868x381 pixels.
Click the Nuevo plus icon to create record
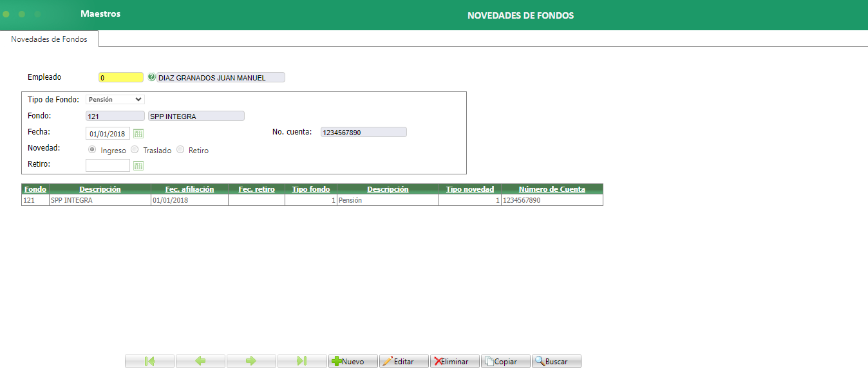(x=336, y=361)
